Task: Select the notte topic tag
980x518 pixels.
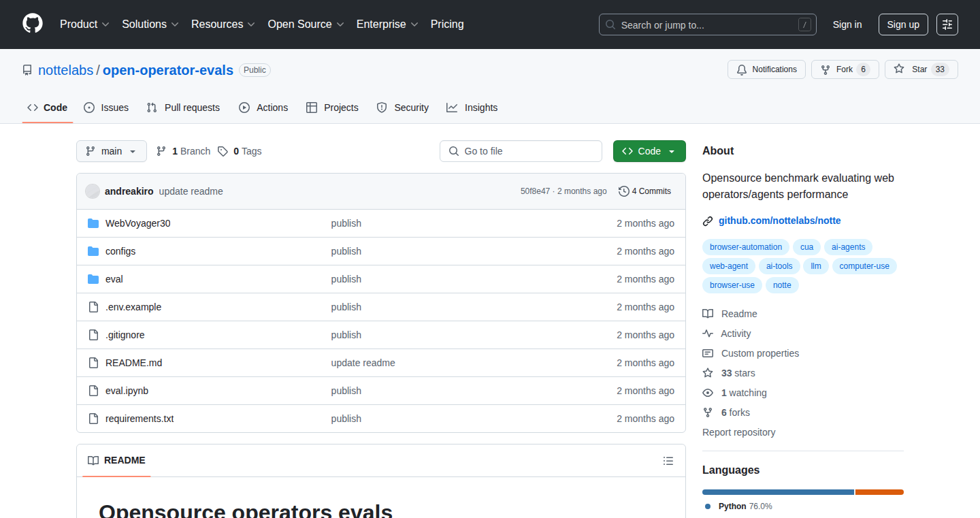Action: (x=782, y=285)
